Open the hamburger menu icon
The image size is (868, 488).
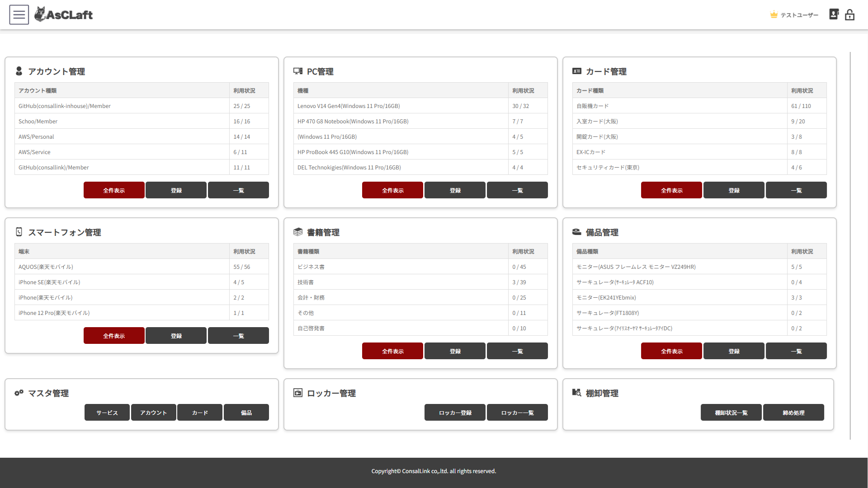tap(19, 15)
